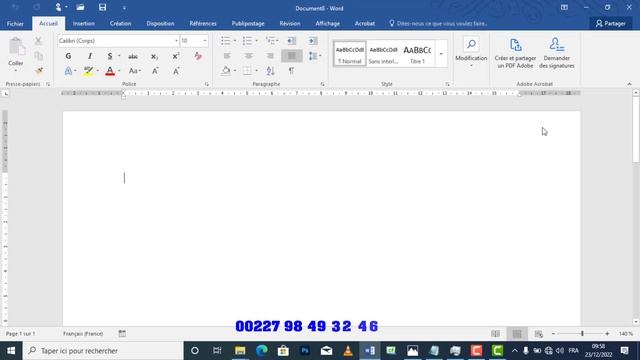Expand underline style dropdown arrow

(119, 56)
